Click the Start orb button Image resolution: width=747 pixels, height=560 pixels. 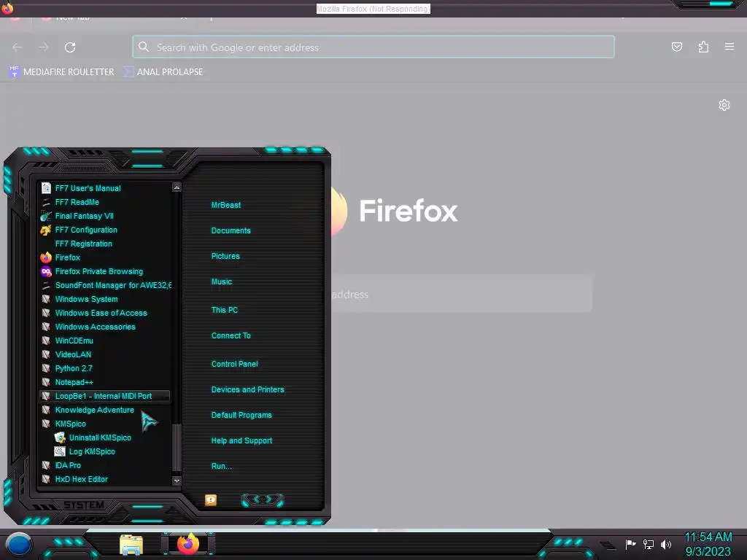click(x=18, y=545)
